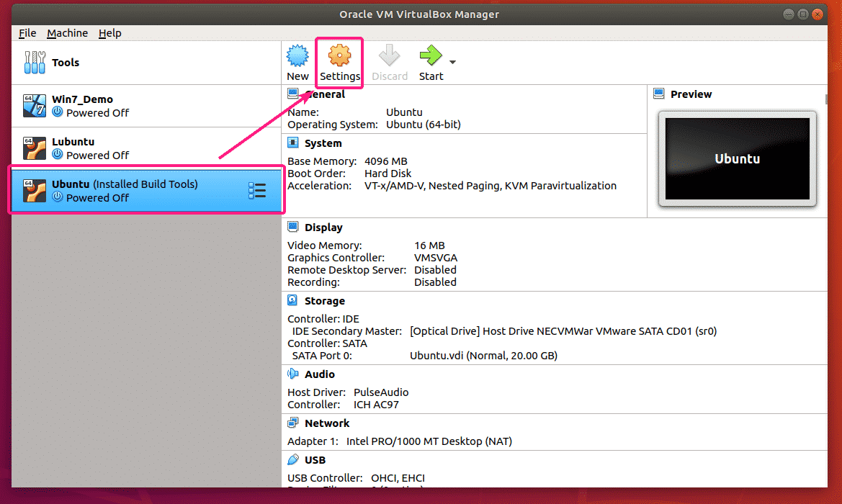
Task: Click the 'OHCI, EHCI' USB controller value
Action: coord(398,478)
